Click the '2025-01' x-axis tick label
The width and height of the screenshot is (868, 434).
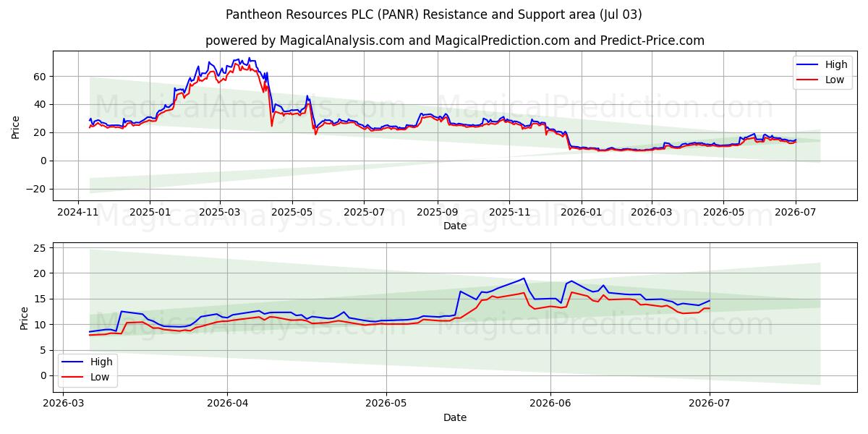pyautogui.click(x=150, y=212)
